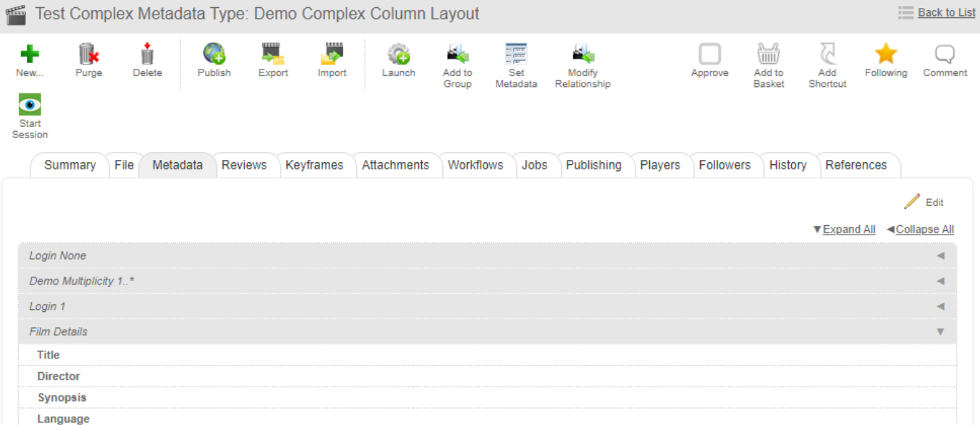The image size is (980, 425).
Task: Toggle the Following star
Action: point(885,55)
